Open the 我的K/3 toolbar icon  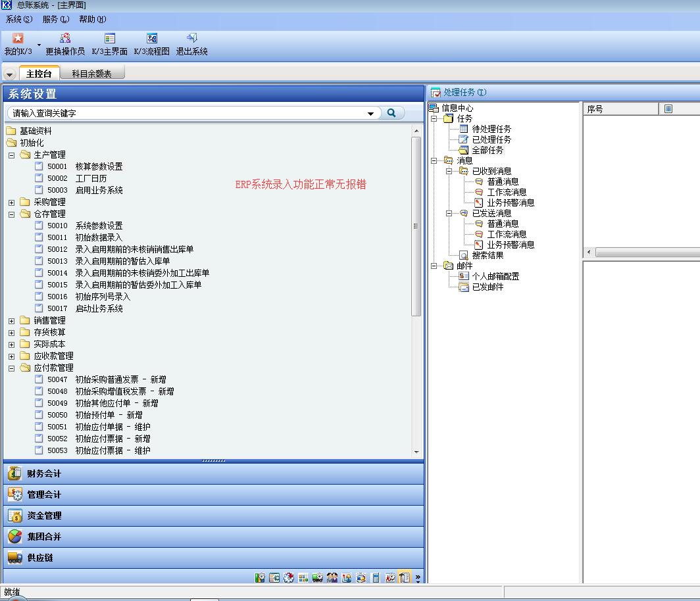click(18, 44)
